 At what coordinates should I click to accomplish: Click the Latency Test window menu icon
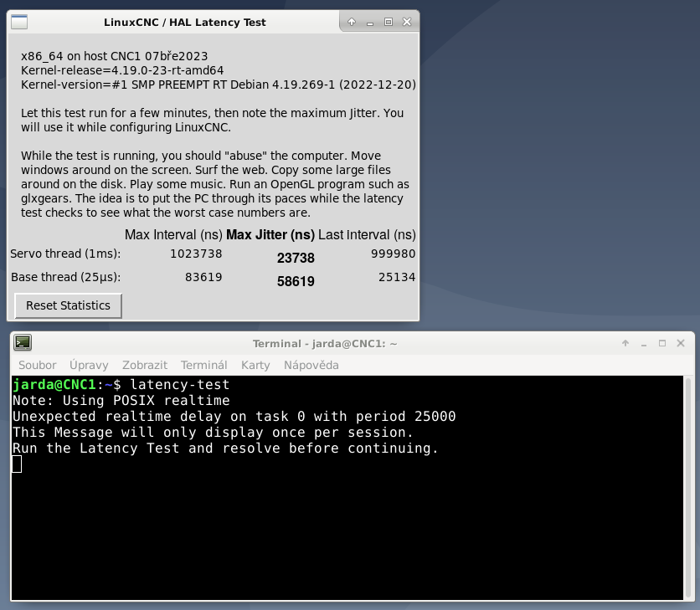point(19,22)
